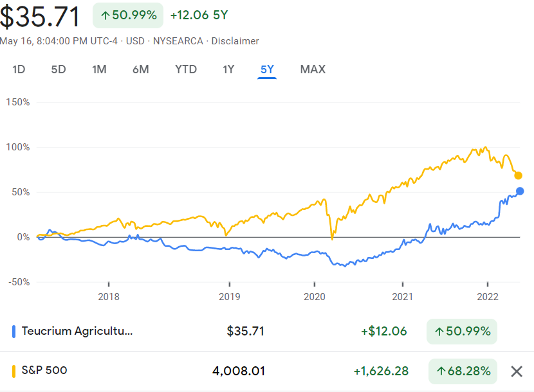Show the MAX time range
This screenshot has width=534, height=392.
click(x=313, y=69)
